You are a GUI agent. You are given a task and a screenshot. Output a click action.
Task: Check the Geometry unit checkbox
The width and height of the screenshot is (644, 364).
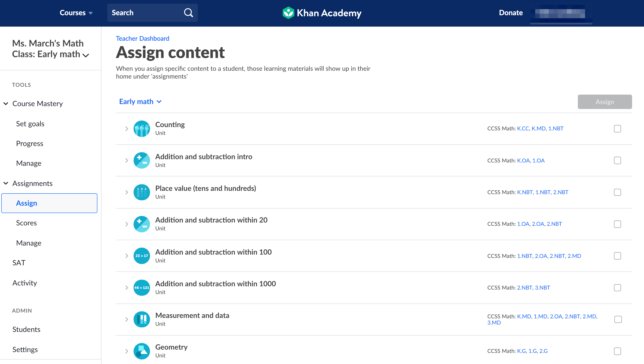click(617, 351)
